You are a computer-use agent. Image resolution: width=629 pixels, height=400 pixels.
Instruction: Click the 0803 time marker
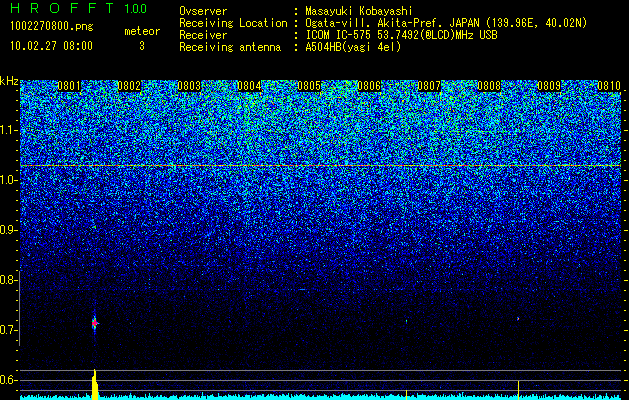coord(189,86)
